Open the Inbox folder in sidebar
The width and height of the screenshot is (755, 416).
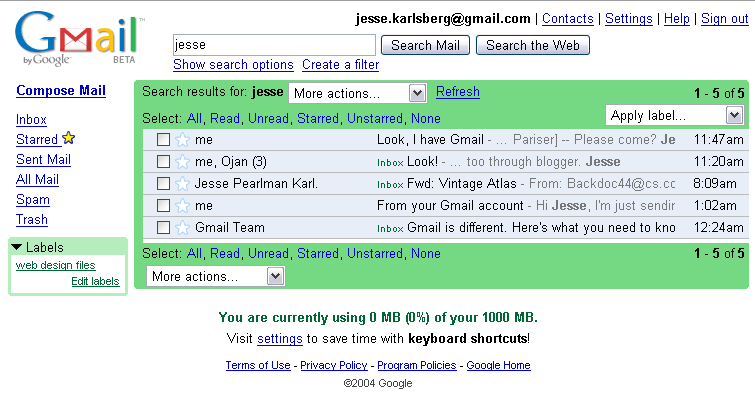(x=31, y=120)
